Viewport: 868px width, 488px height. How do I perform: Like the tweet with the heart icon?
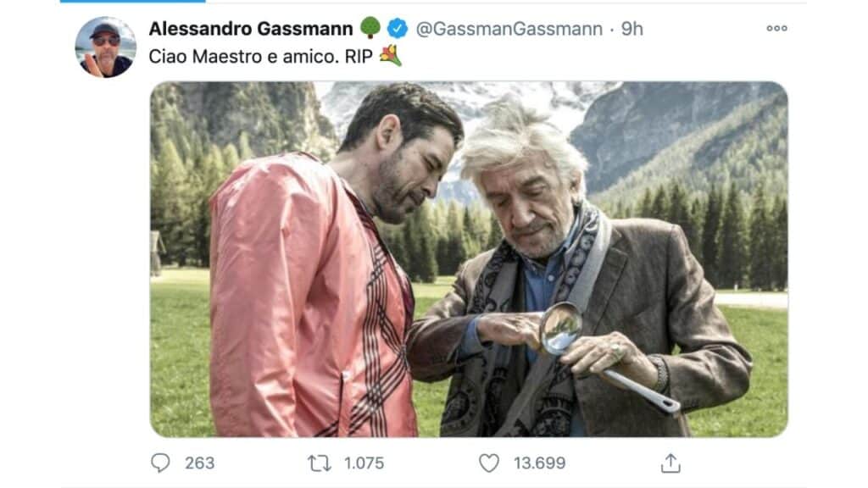tap(489, 463)
